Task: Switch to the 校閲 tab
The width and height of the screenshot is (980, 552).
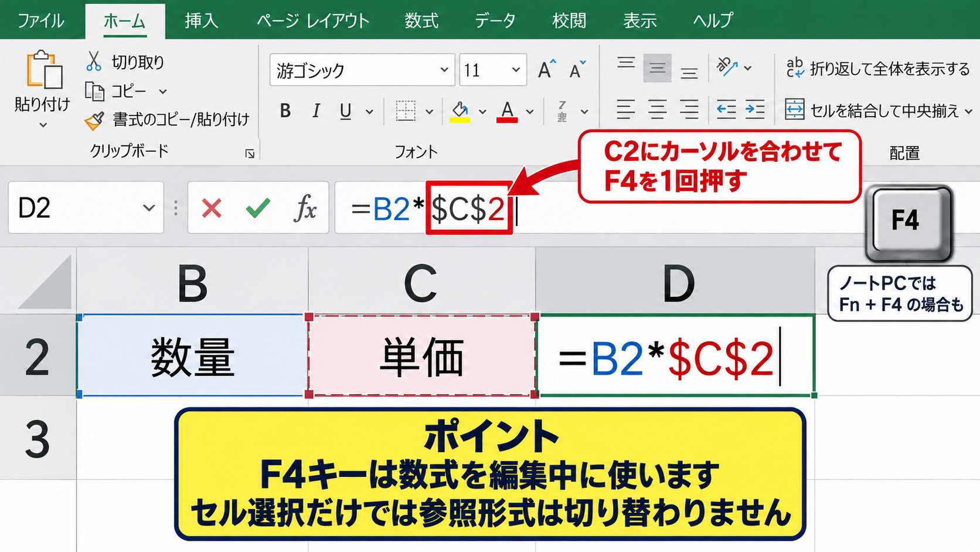Action: tap(569, 21)
